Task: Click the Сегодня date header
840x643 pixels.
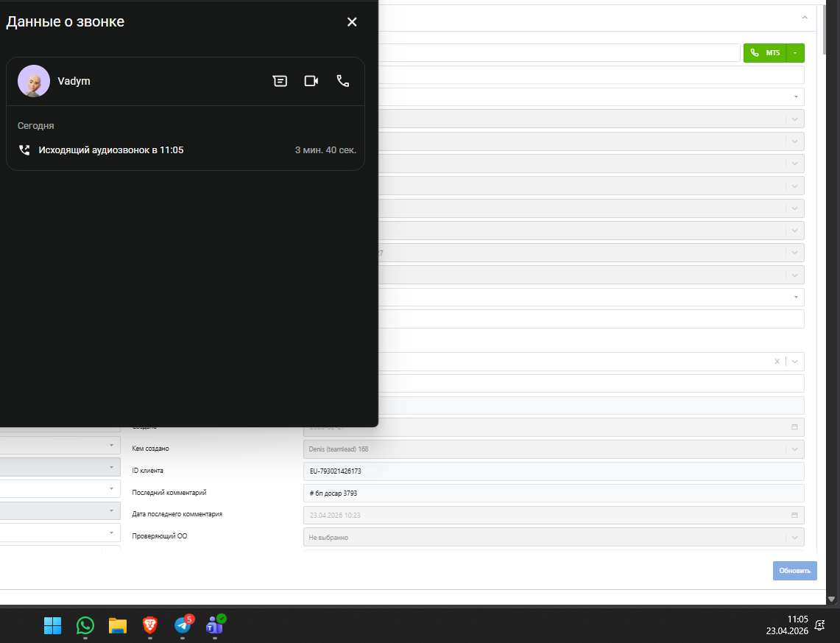Action: [36, 126]
